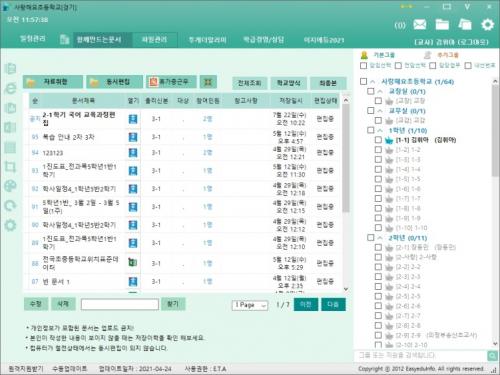This screenshot has height=375, width=500.
Task: Switch to the 일정관리 tab
Action: click(x=32, y=39)
